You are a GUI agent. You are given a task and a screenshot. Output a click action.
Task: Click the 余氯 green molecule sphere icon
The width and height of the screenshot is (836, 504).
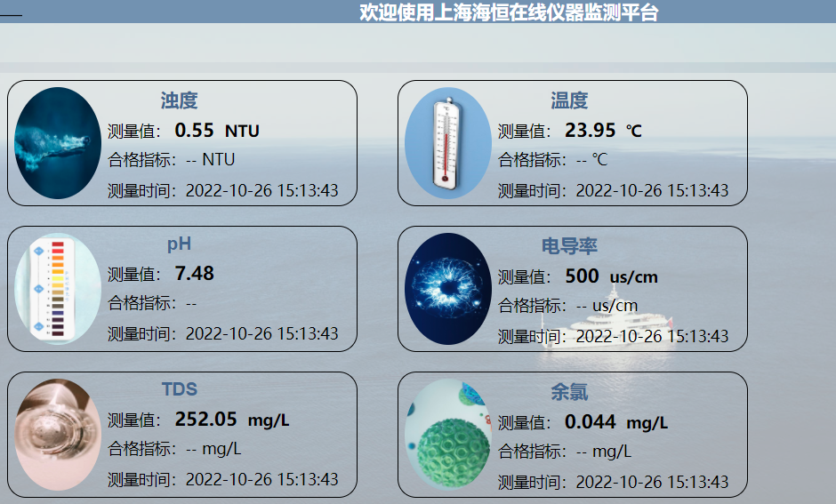tap(447, 434)
